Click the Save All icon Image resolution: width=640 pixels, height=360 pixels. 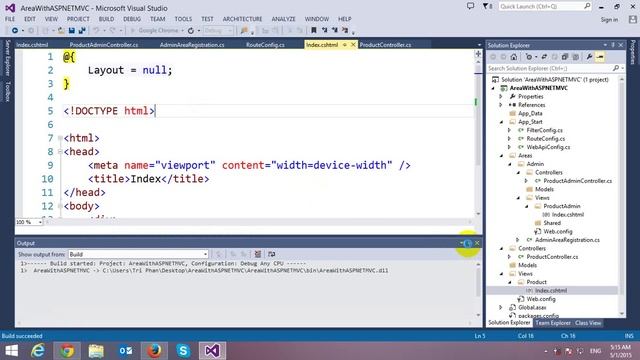click(x=82, y=31)
